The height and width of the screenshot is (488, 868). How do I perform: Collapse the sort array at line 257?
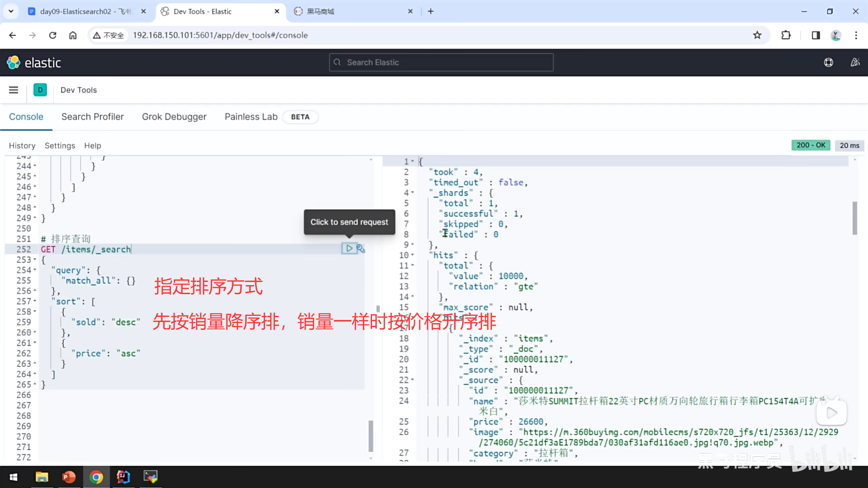pyautogui.click(x=35, y=301)
